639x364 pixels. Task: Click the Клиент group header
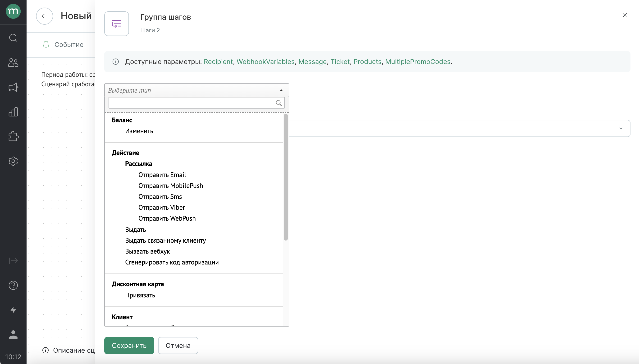tap(122, 317)
